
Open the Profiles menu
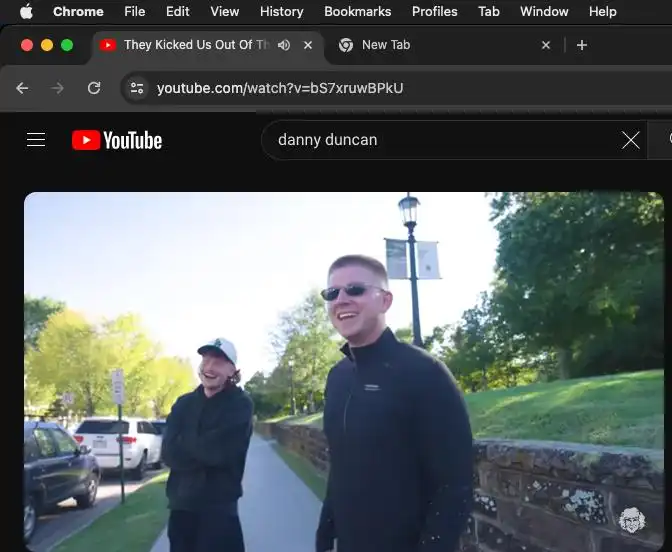(435, 12)
